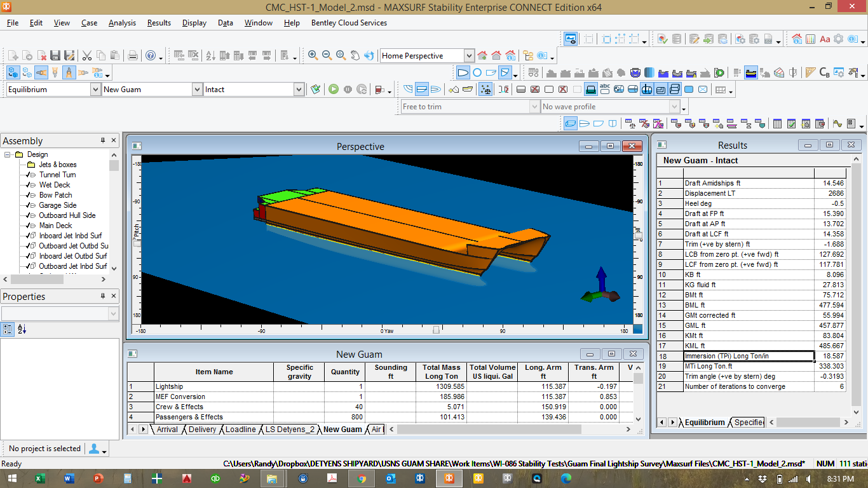Image resolution: width=868 pixels, height=488 pixels.
Task: Open the Help icon's dropdown arrow
Action: pyautogui.click(x=161, y=57)
